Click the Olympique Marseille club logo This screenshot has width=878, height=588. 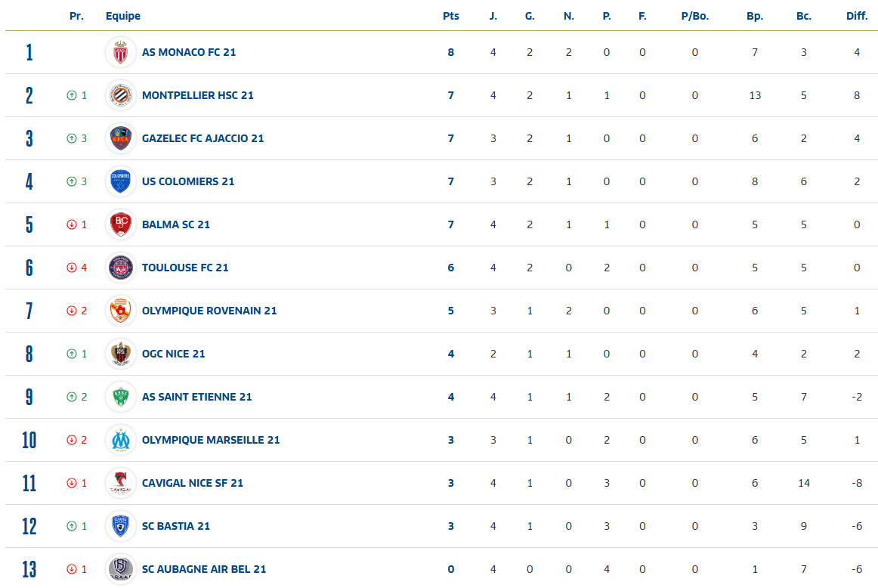pos(121,440)
